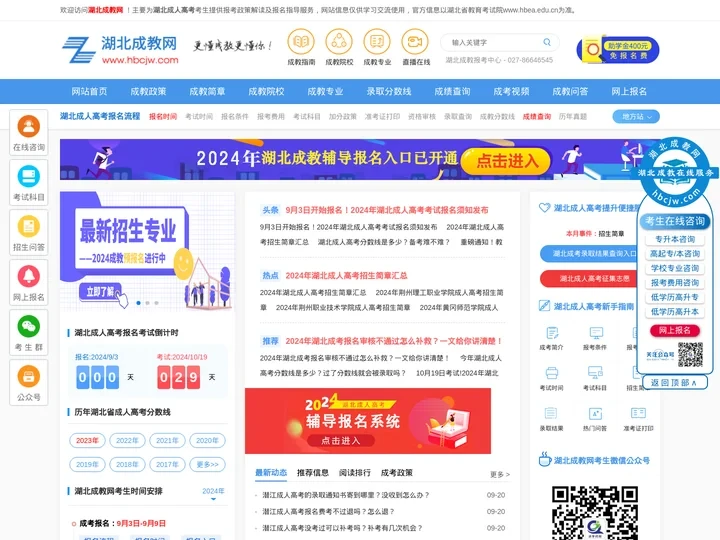Click 高起专/本咨询 in floating panel
Screen dimensions: 720x540
[x=675, y=253]
